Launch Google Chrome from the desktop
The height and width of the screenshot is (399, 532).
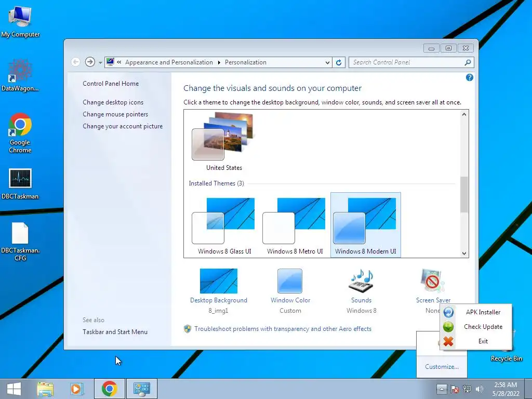tap(20, 133)
